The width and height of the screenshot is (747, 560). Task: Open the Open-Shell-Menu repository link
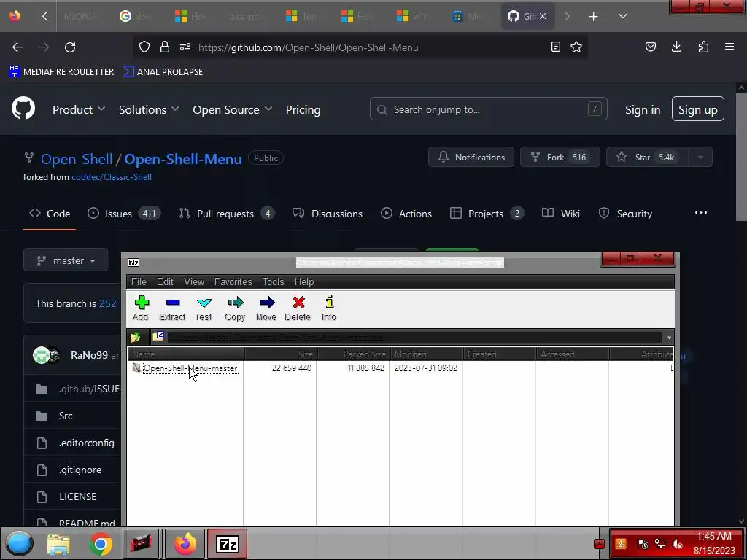183,159
